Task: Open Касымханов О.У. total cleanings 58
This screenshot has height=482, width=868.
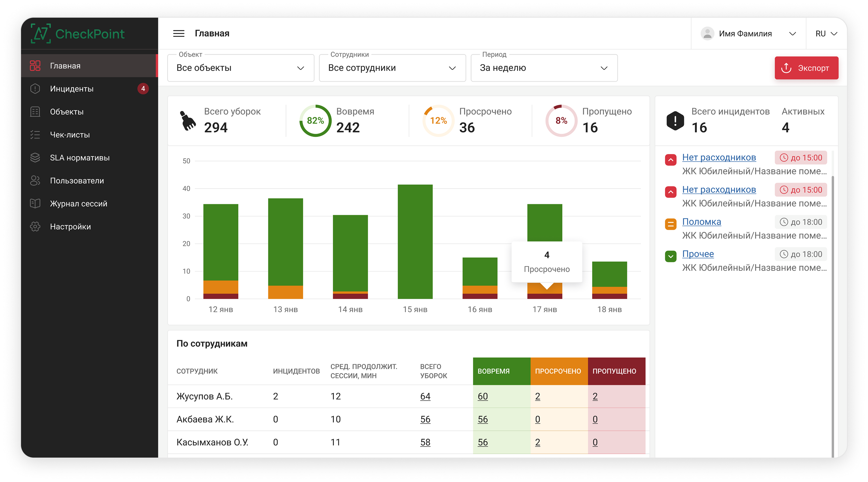Action: 425,442
